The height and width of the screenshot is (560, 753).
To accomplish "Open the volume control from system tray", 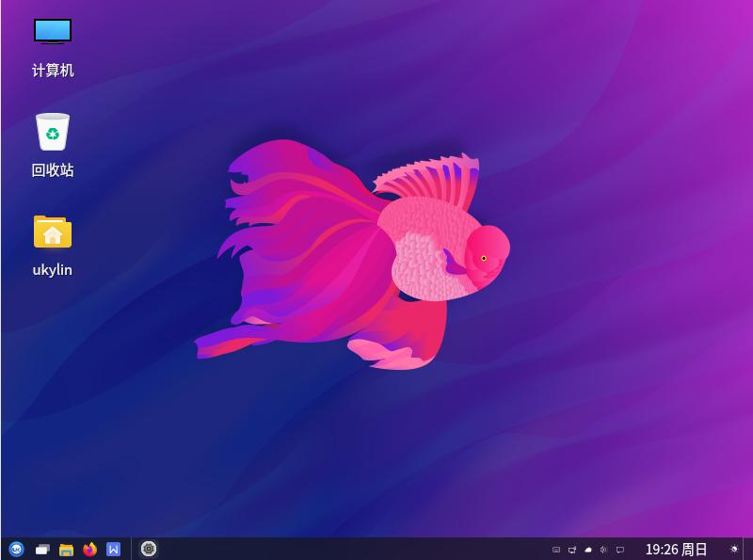I will (602, 549).
